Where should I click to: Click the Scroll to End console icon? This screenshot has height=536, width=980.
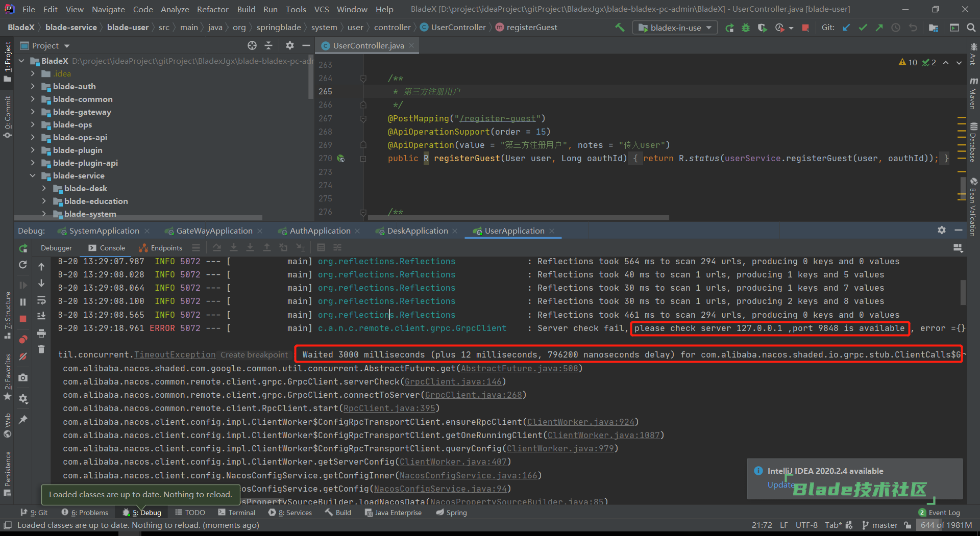(x=41, y=316)
